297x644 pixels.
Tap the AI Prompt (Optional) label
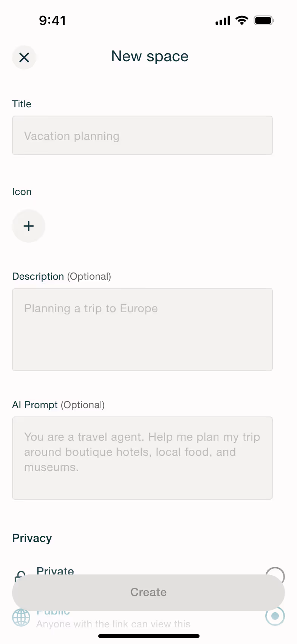[x=59, y=405]
